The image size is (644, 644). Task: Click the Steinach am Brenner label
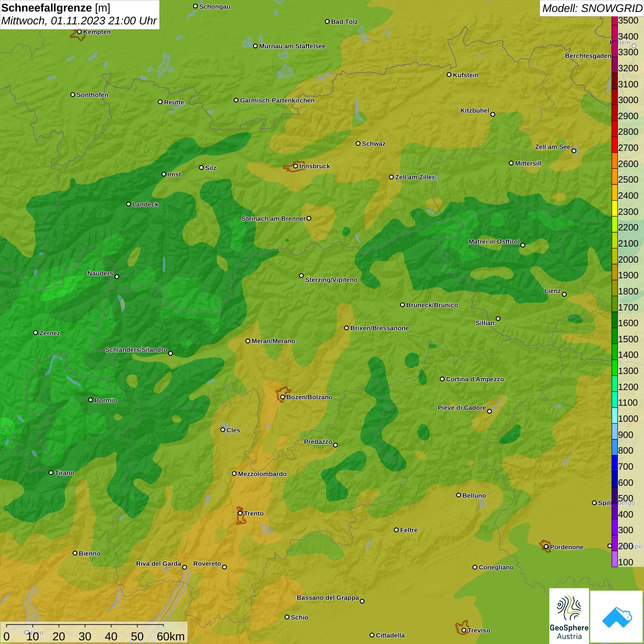click(x=273, y=218)
